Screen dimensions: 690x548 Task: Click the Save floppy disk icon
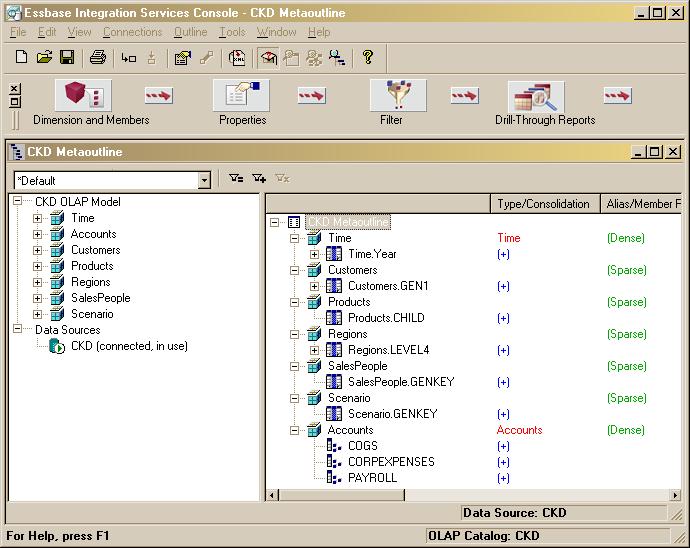[x=67, y=57]
